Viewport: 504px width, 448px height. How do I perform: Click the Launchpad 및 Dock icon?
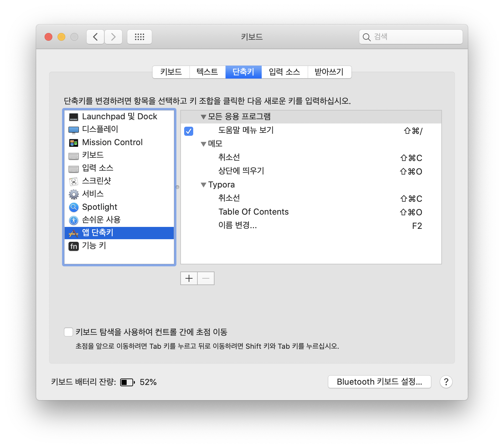(x=74, y=117)
